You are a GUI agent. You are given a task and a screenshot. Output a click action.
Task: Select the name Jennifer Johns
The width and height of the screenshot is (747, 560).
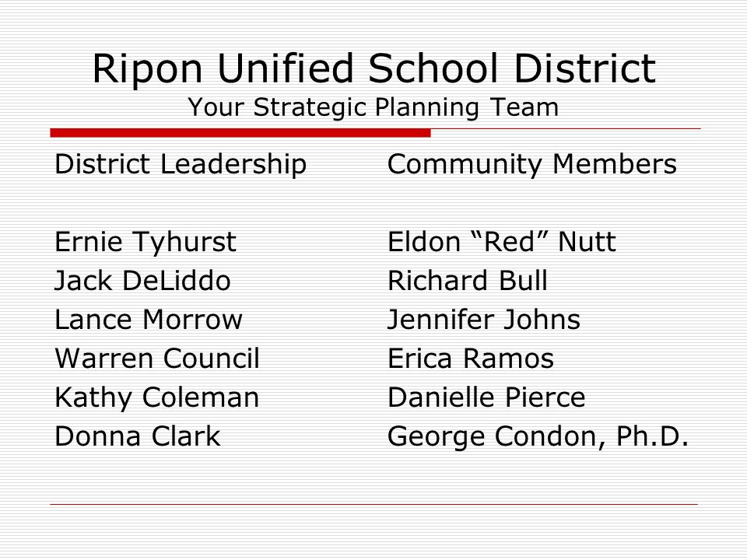pyautogui.click(x=484, y=320)
